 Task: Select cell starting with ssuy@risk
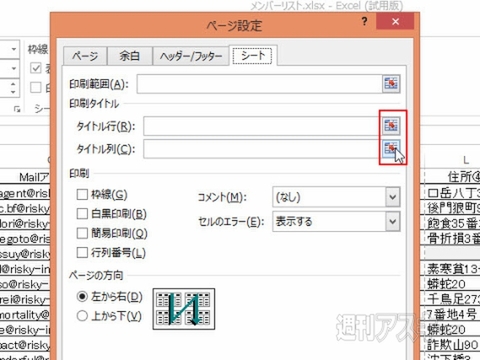[25, 254]
